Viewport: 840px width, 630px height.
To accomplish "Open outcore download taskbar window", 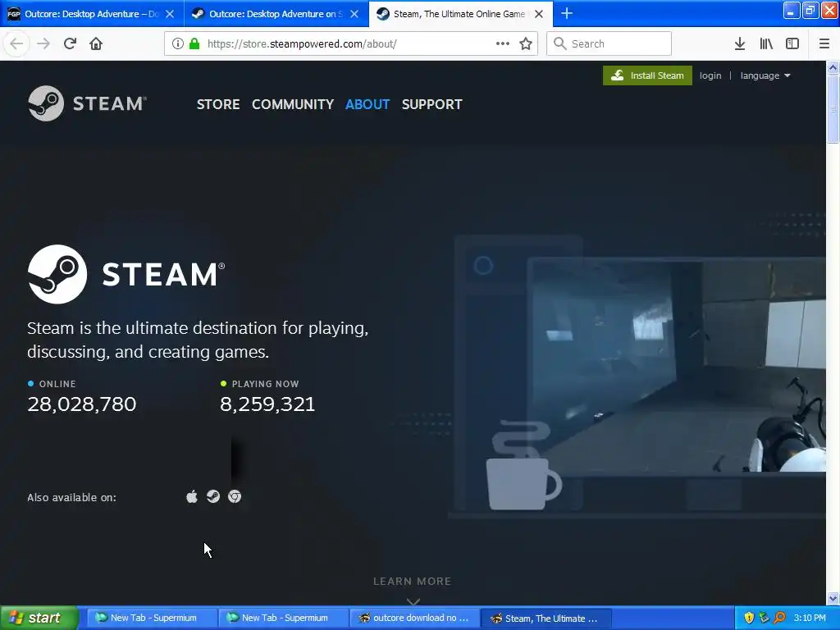I will 414,618.
